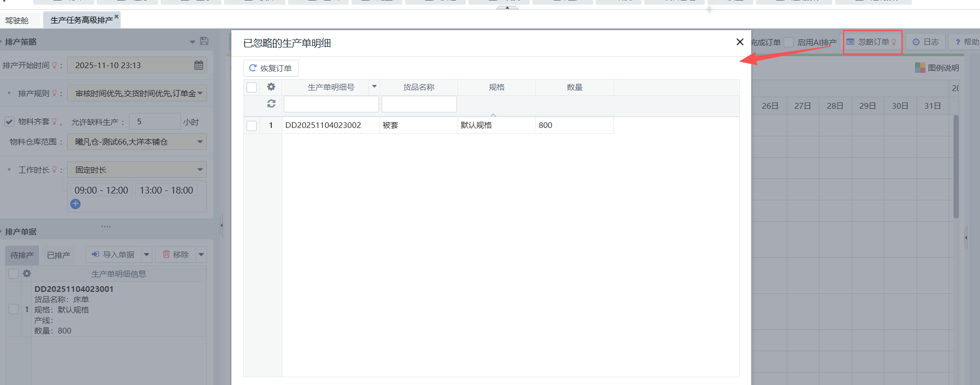Open the 工作时长 固定时长 dropdown
The height and width of the screenshot is (385, 980).
click(200, 170)
